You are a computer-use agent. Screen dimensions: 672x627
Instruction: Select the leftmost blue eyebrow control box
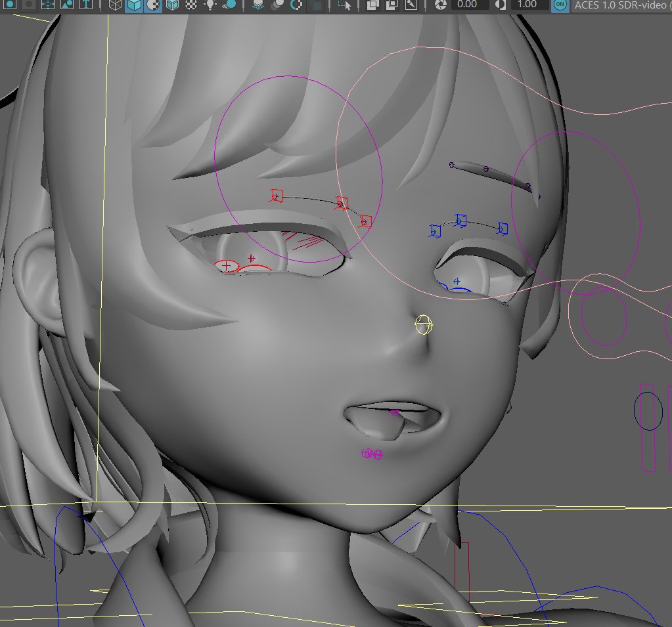click(x=435, y=231)
